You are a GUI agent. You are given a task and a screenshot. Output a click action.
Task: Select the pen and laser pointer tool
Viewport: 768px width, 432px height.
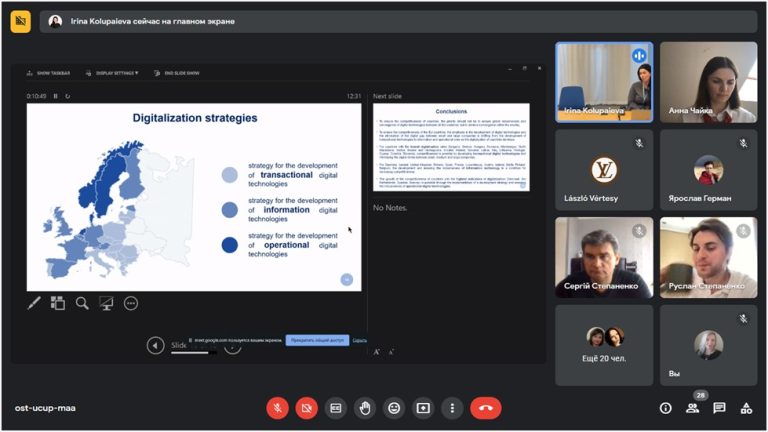point(34,303)
